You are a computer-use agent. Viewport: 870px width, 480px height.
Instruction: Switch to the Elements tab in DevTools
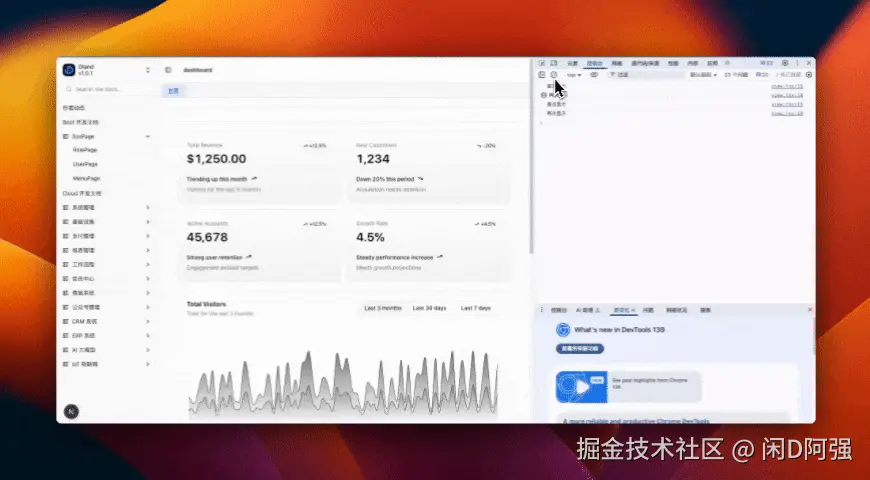(x=573, y=63)
